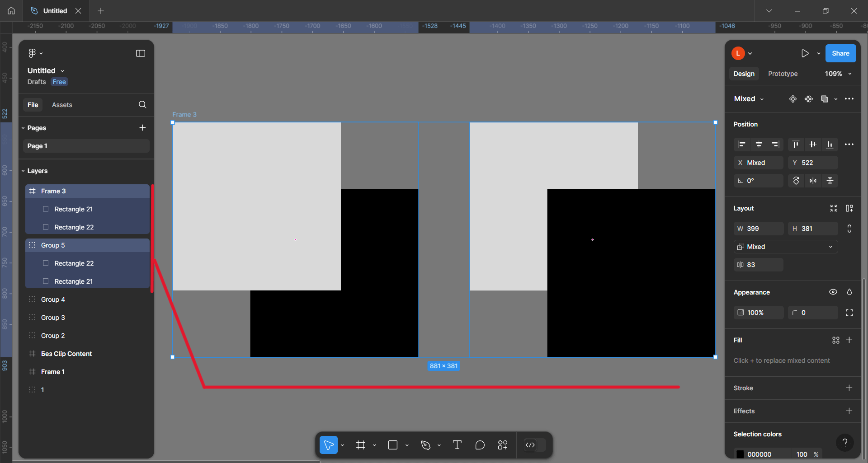Open the Figma main menu icon
Screen dimensions: 868x463
click(x=33, y=53)
